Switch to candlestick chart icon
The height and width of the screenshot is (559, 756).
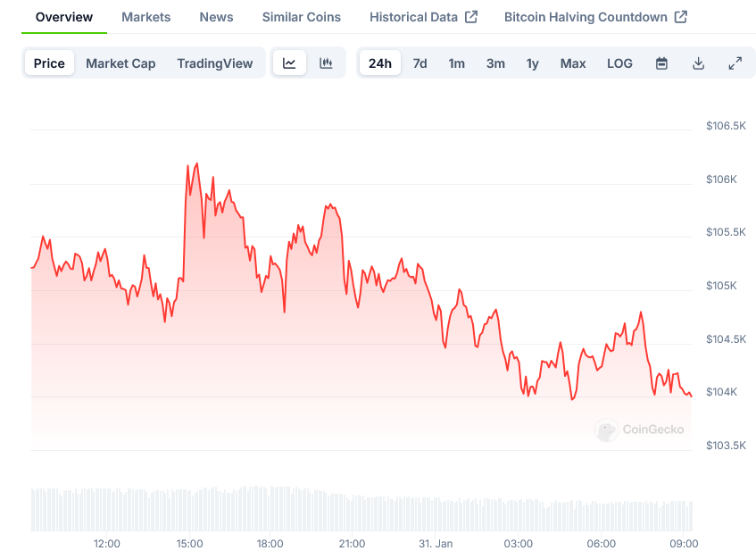326,63
